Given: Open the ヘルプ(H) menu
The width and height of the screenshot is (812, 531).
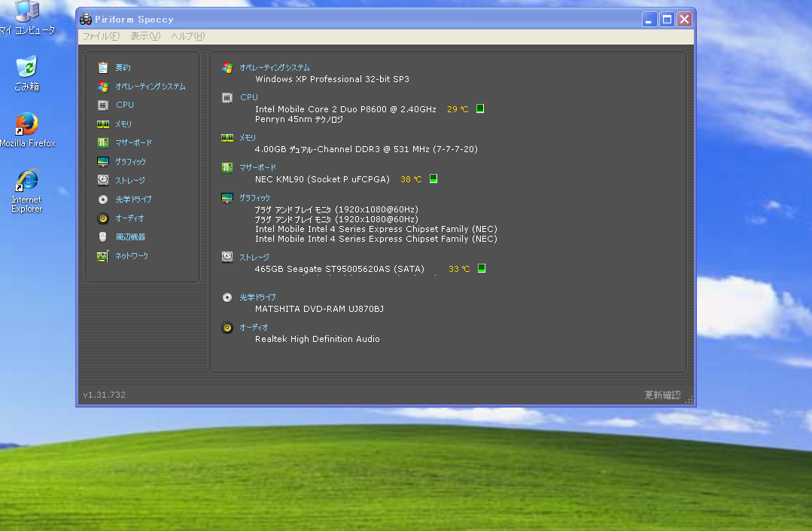Looking at the screenshot, I should point(188,35).
